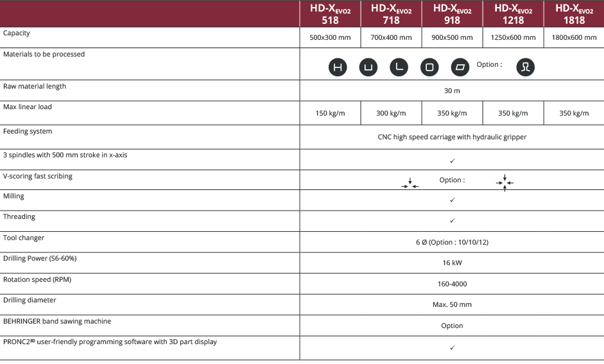Click the Option label in materials row
This screenshot has height=364, width=604.
coord(489,65)
